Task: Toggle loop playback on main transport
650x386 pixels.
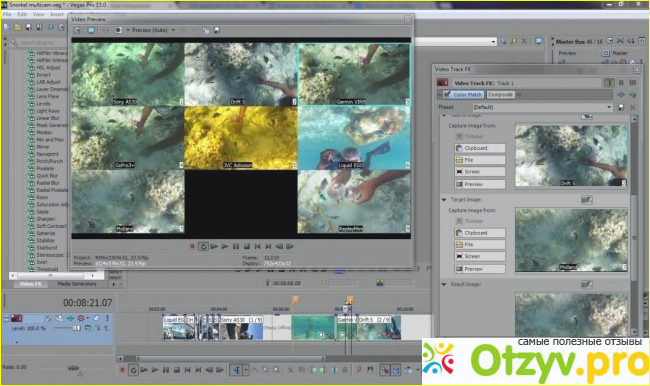Action: click(x=133, y=370)
